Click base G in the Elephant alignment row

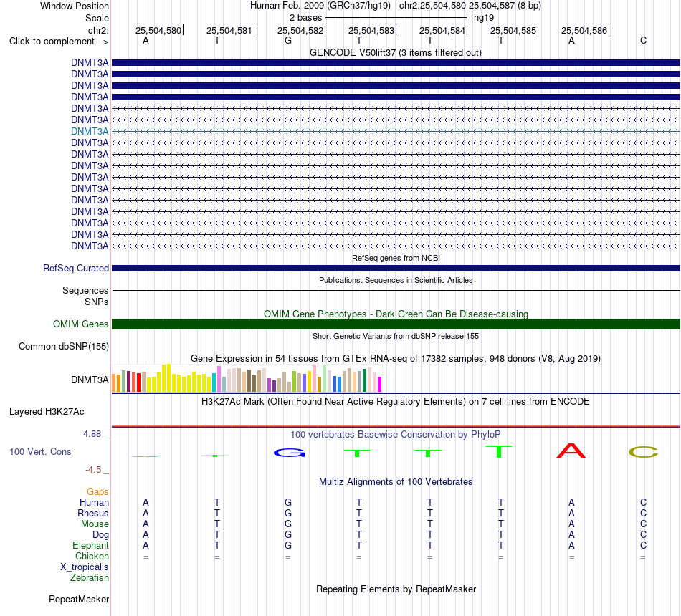click(x=288, y=545)
